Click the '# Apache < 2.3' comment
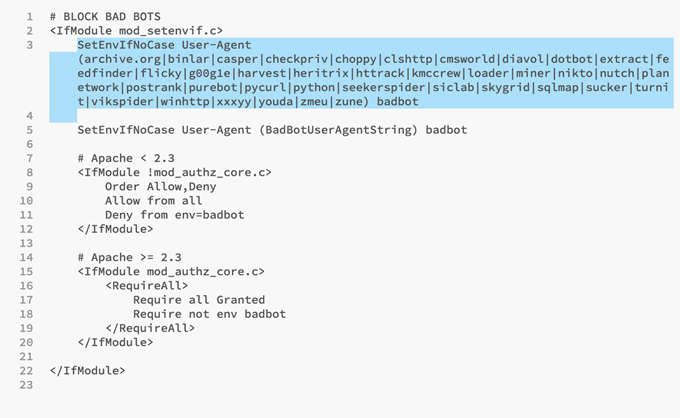 pos(126,158)
